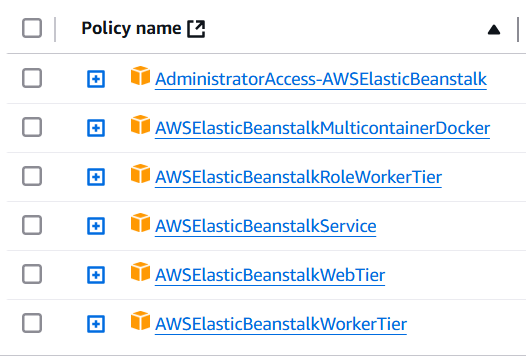
Task: Tick the checkbox for AWSElasticBeanstalkWorkerTier
Action: pos(32,323)
